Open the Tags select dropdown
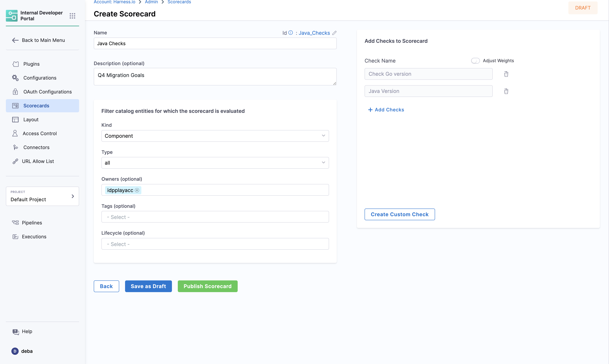This screenshot has height=364, width=609. (215, 217)
